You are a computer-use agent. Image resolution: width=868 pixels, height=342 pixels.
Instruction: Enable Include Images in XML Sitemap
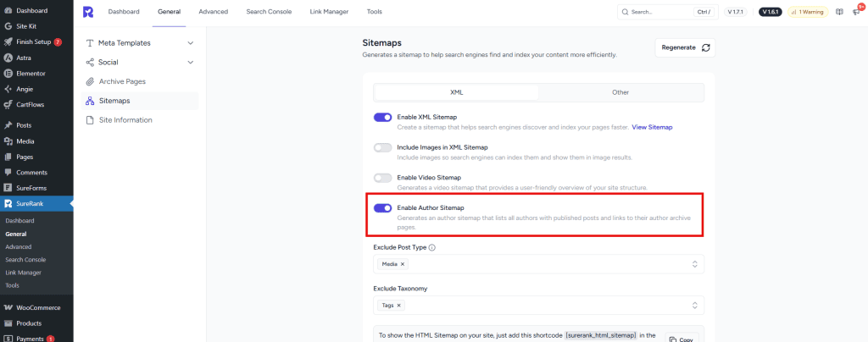(382, 147)
